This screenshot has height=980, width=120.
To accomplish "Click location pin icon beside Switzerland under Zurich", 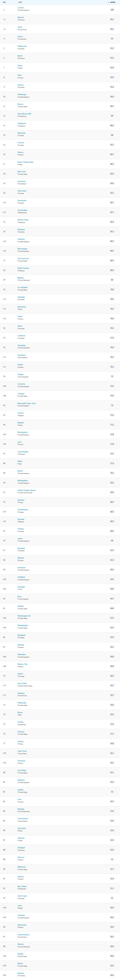I will pyautogui.click(x=18, y=39).
